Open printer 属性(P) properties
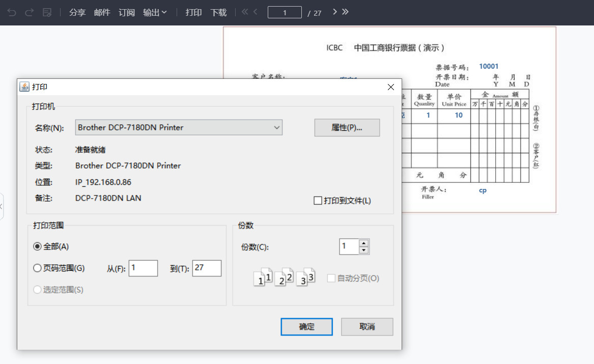This screenshot has width=594, height=364. pos(347,127)
